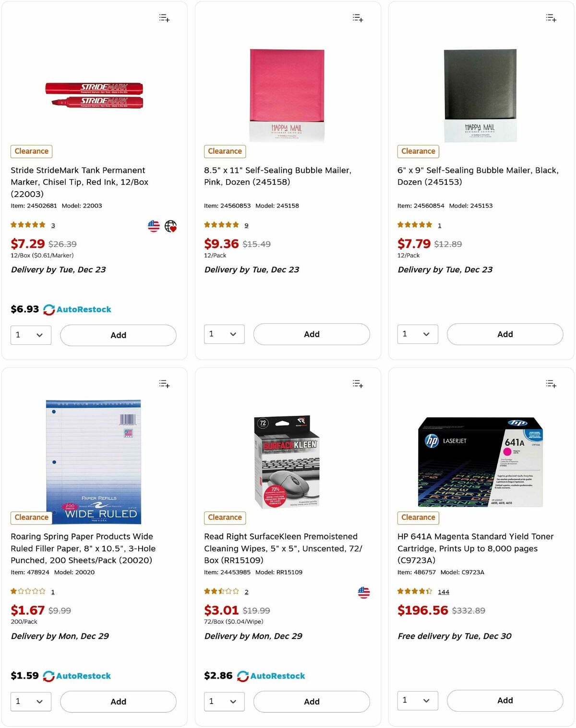Click the star rating on the black bubble mailer card
The image size is (576, 728).
414,224
